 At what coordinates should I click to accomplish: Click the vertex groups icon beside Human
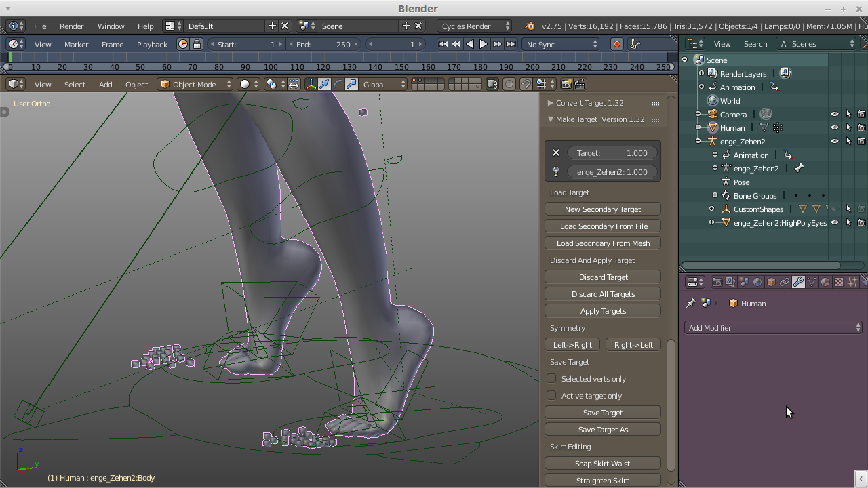778,127
